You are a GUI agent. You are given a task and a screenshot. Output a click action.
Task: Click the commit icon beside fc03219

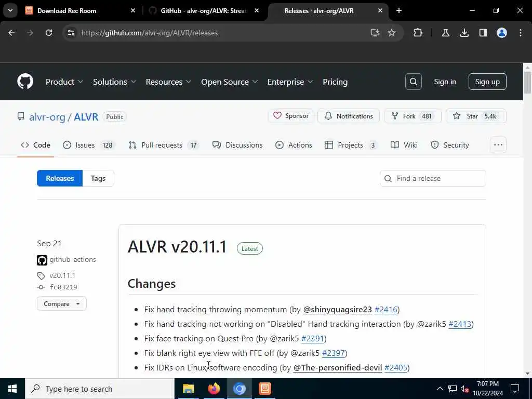point(41,287)
